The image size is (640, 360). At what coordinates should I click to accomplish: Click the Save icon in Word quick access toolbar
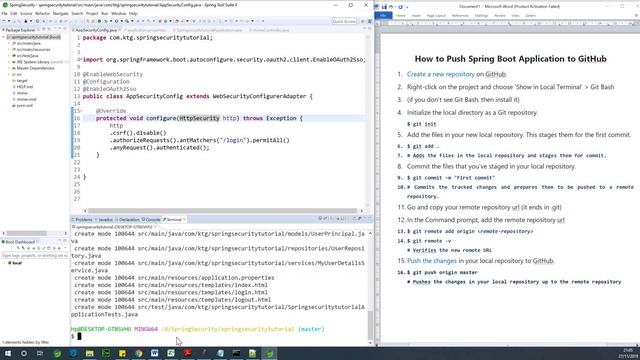click(384, 7)
